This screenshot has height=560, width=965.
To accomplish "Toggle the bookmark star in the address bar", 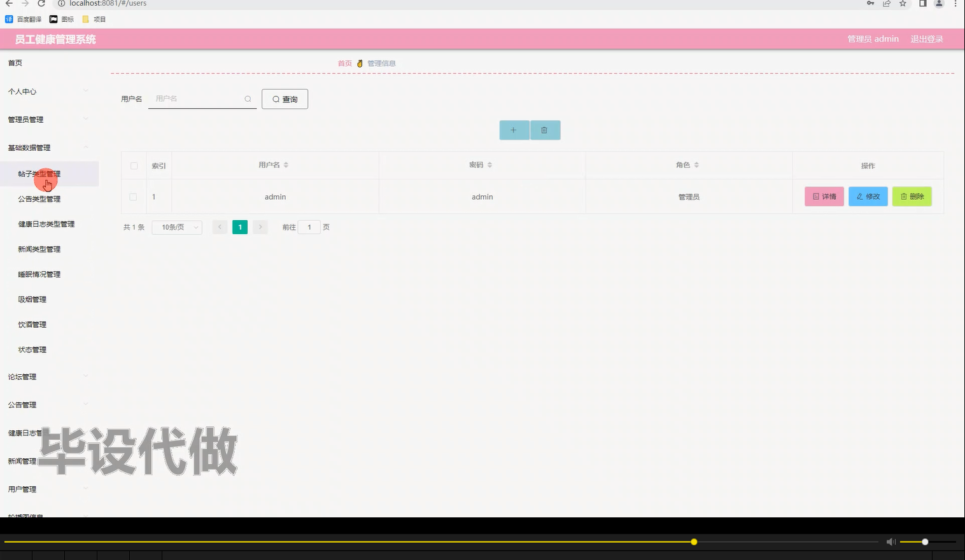I will [902, 4].
